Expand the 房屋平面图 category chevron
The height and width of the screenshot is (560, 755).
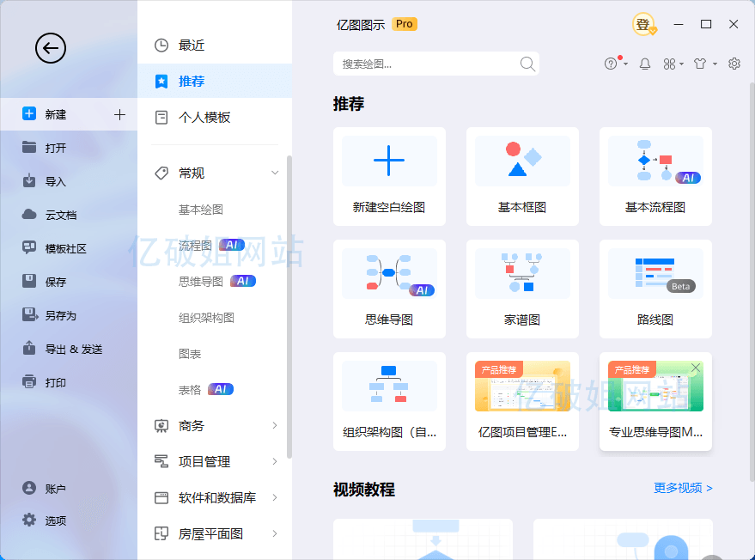point(275,533)
